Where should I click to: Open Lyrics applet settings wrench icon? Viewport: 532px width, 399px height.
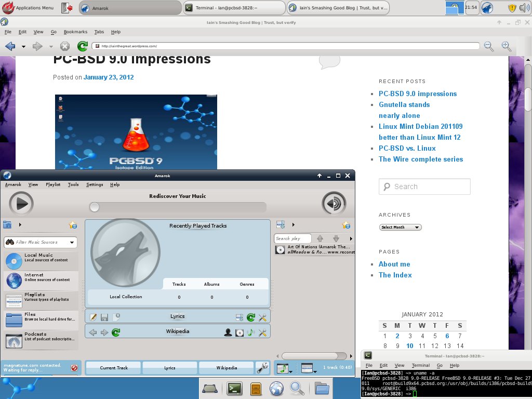pos(262,317)
